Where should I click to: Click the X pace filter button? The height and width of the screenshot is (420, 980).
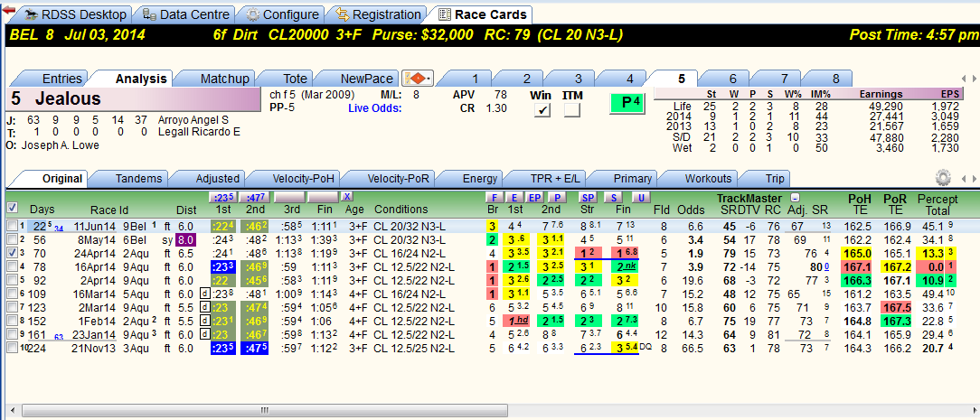347,197
